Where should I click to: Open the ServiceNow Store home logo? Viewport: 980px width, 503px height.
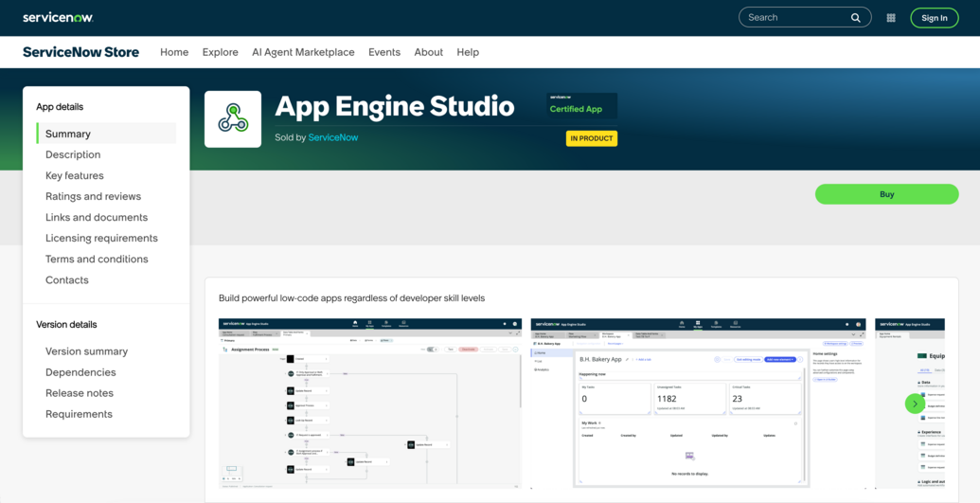(x=81, y=52)
